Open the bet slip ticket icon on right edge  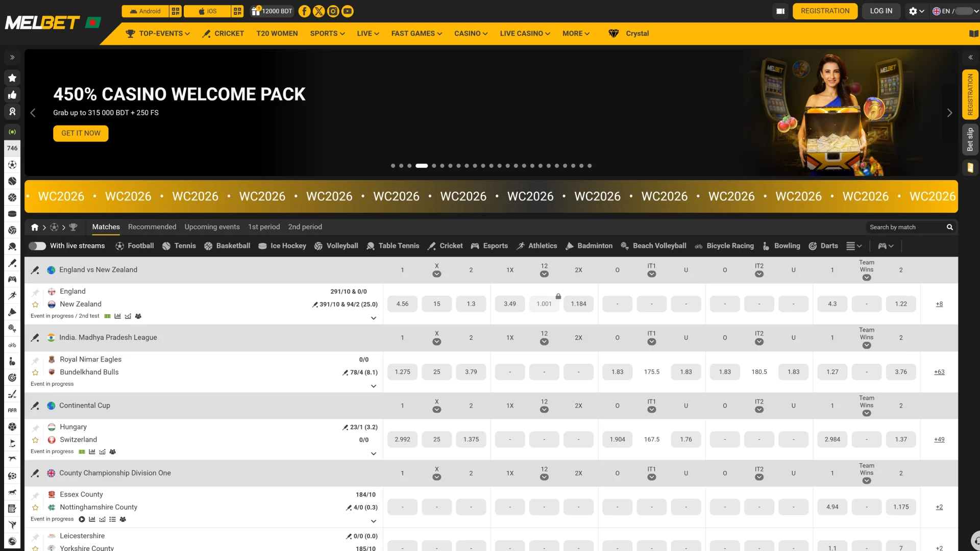[970, 168]
